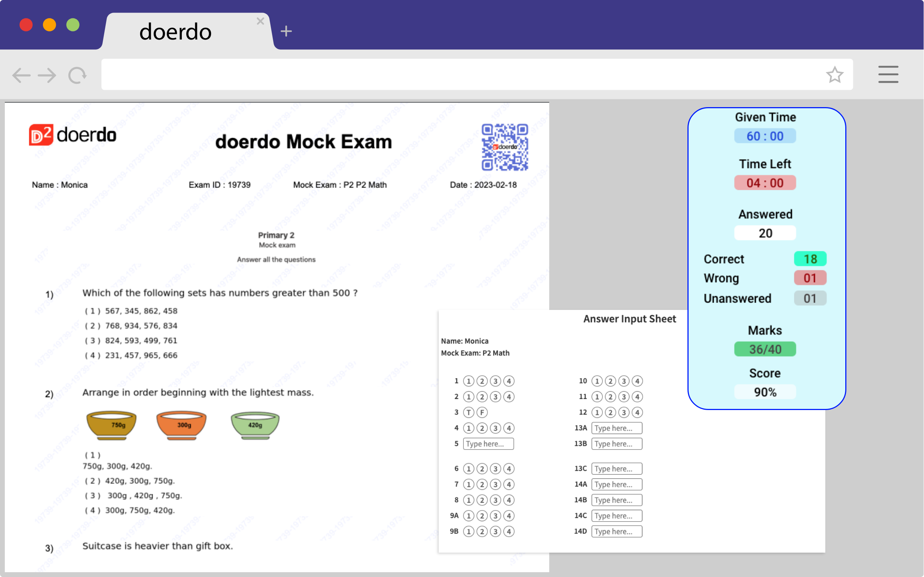This screenshot has width=924, height=577.
Task: Click the 14D answer text field
Action: (x=616, y=531)
